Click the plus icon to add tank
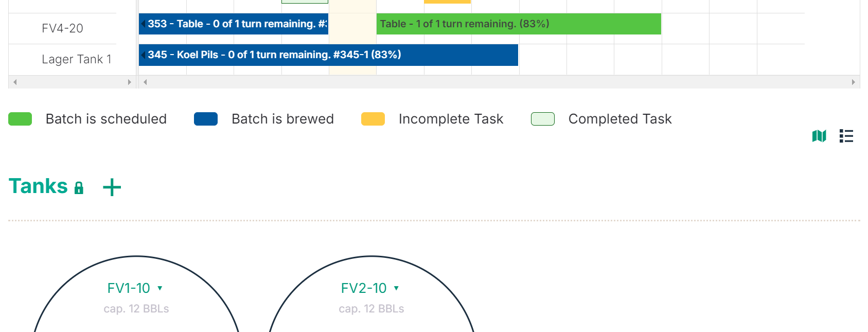Image resolution: width=868 pixels, height=332 pixels. tap(112, 187)
